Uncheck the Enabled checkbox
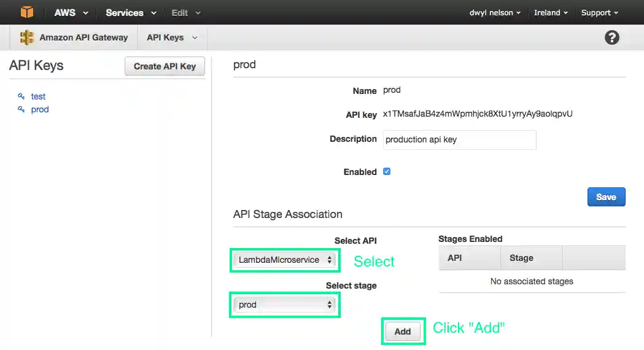Viewport: 644px width, 350px height. click(x=387, y=171)
